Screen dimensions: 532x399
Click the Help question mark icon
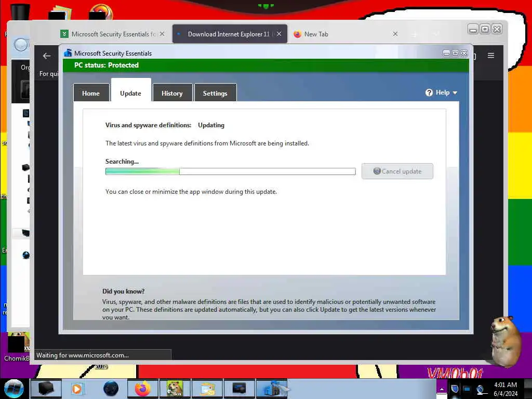[x=429, y=92]
